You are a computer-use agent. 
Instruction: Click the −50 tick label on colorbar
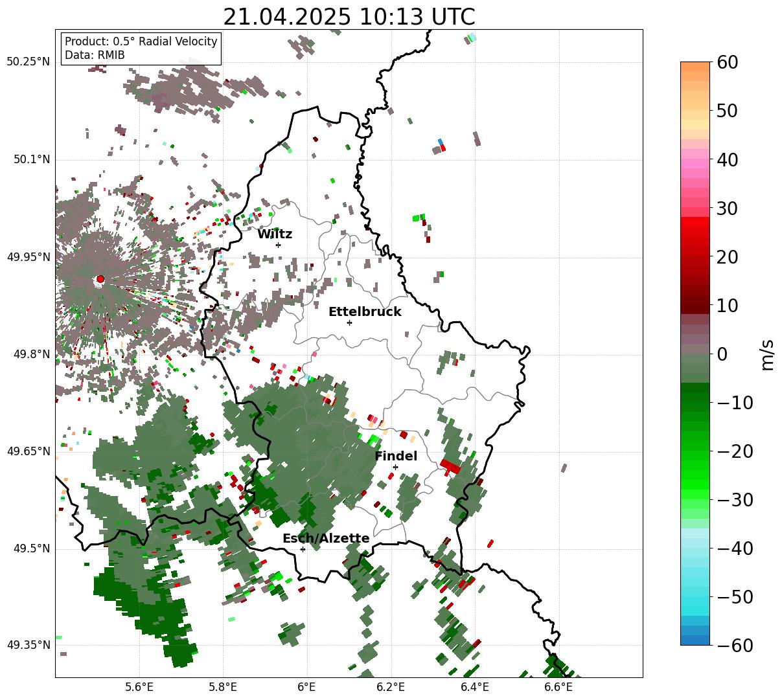coord(735,597)
